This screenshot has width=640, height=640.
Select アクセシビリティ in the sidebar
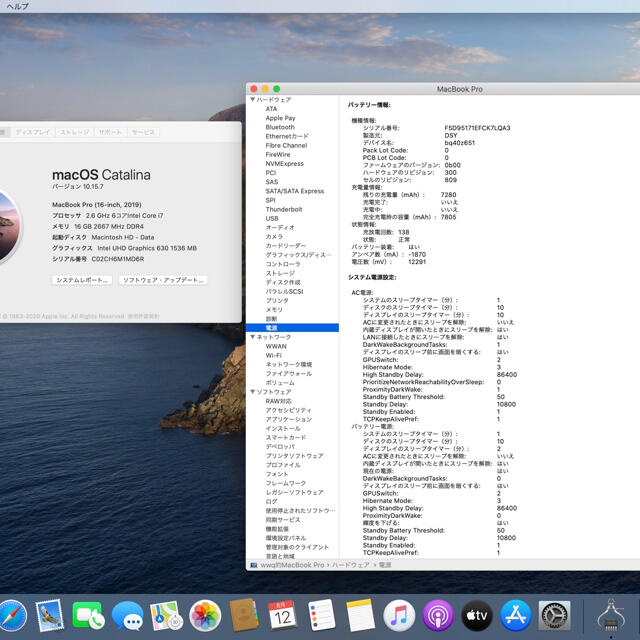pos(289,410)
